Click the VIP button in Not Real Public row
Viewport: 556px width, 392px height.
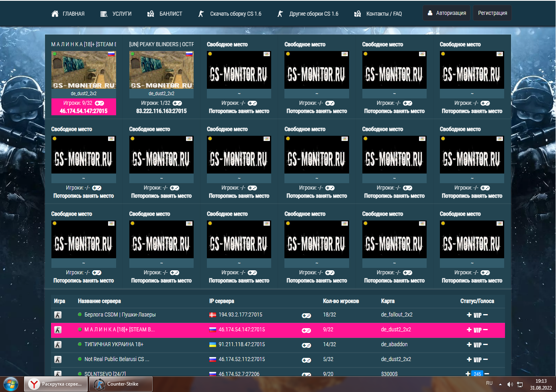click(x=477, y=360)
